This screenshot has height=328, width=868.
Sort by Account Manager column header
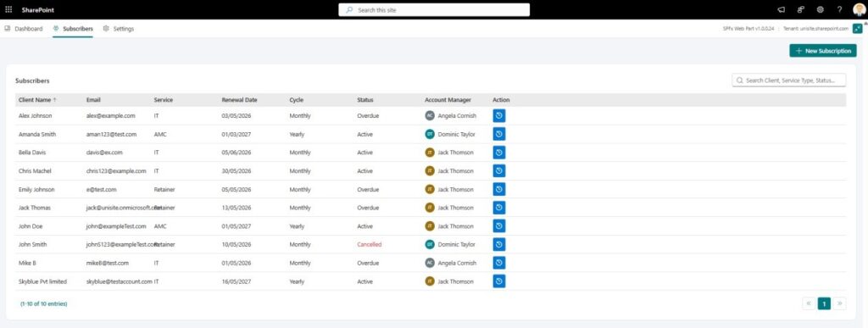tap(448, 100)
